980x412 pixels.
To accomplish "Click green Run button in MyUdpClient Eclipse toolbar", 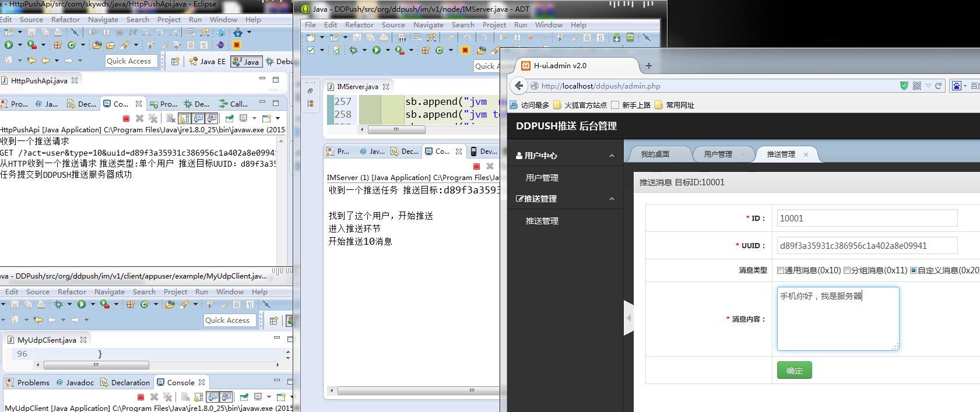I will pyautogui.click(x=82, y=304).
